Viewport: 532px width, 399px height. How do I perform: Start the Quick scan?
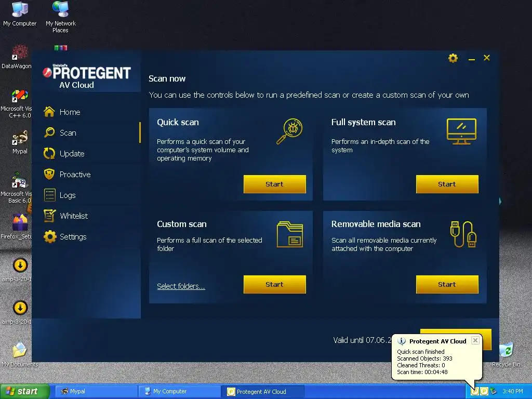coord(274,184)
